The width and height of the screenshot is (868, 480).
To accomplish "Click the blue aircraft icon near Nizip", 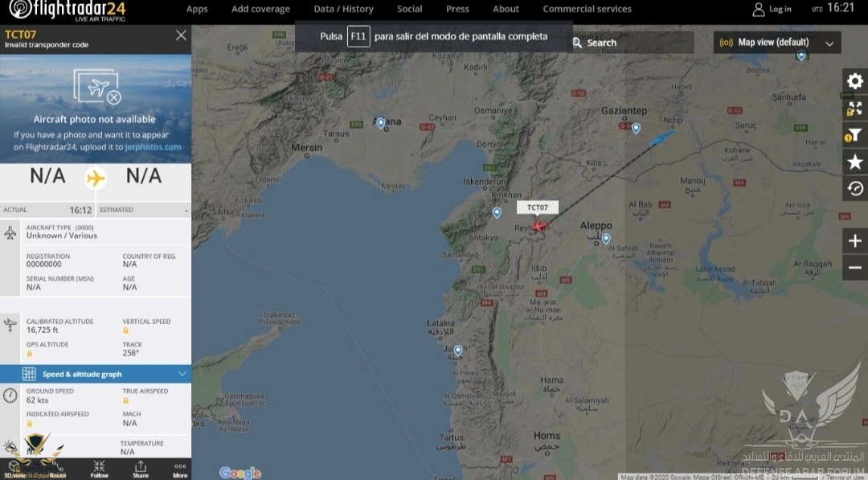I will click(662, 137).
